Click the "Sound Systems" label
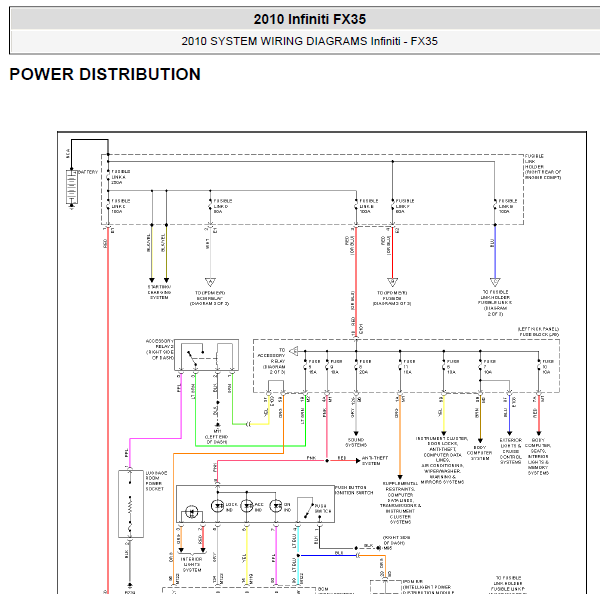The width and height of the screenshot is (600, 594). click(x=356, y=442)
